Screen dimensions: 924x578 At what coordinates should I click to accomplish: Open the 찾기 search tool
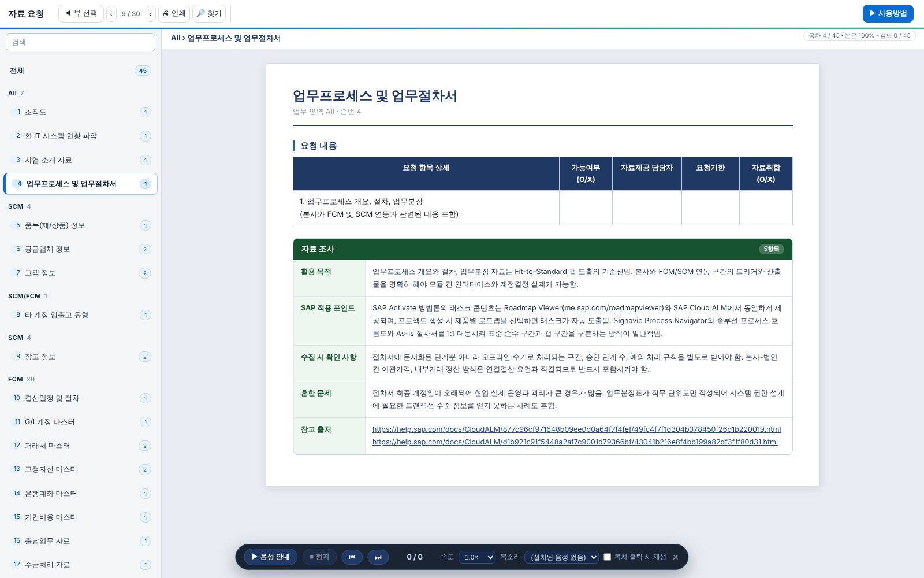[x=209, y=13]
